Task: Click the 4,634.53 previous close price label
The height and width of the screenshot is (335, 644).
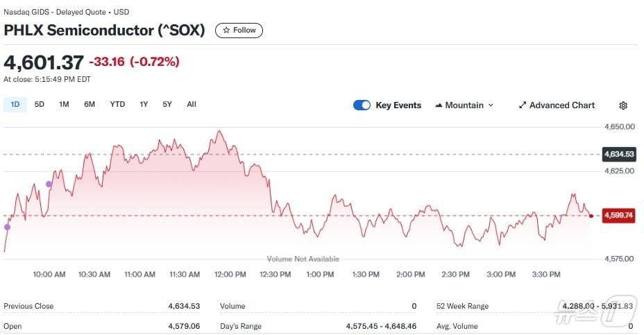Action: (620, 154)
